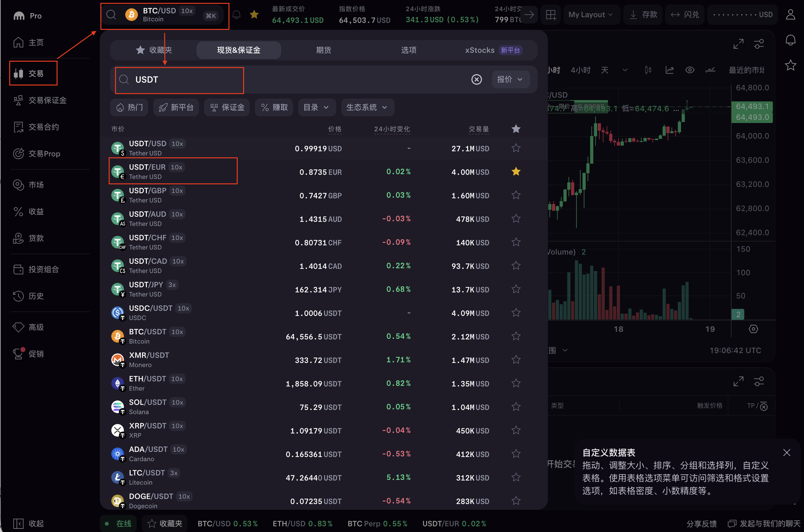Favorite the XMR/USDT pair
The width and height of the screenshot is (804, 532).
tap(516, 360)
